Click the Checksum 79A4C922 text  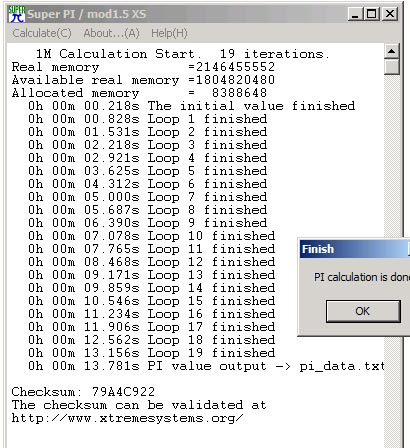pos(83,392)
